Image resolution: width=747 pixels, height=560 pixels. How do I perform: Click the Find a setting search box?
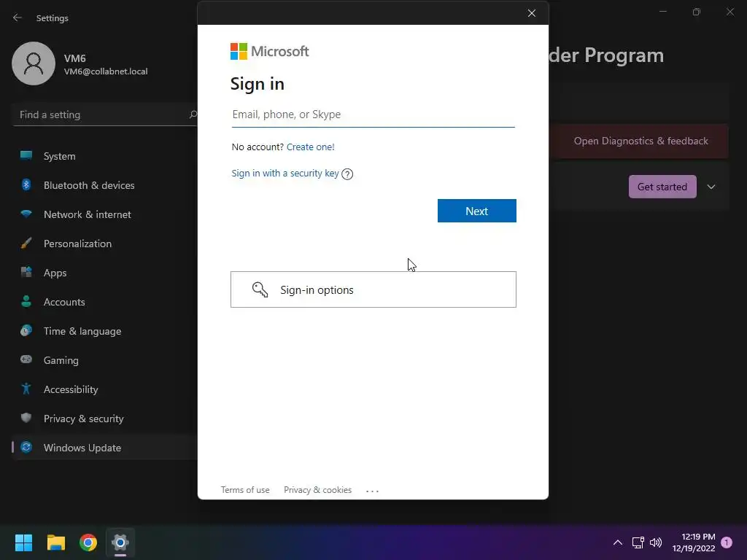[x=105, y=114]
